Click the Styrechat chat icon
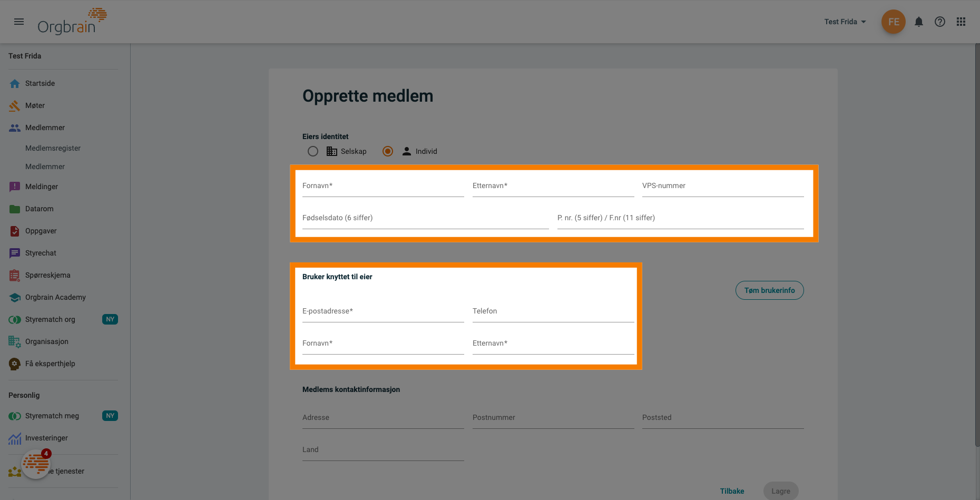980x500 pixels. 15,253
